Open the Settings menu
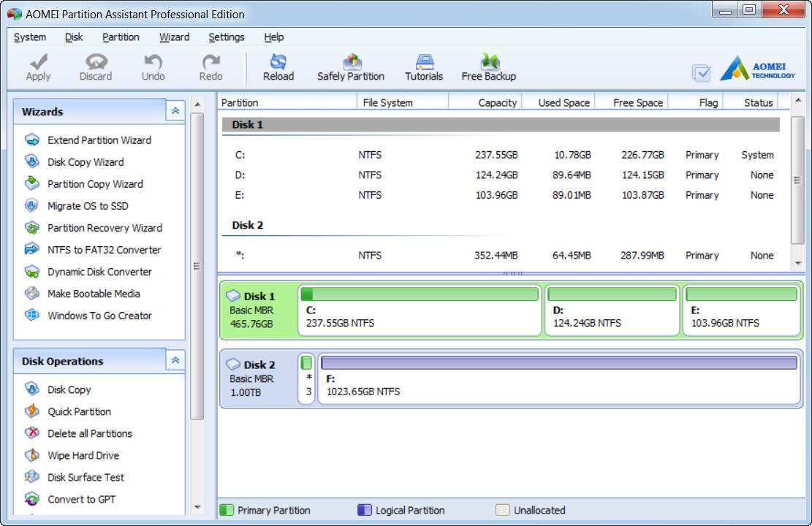 (227, 37)
